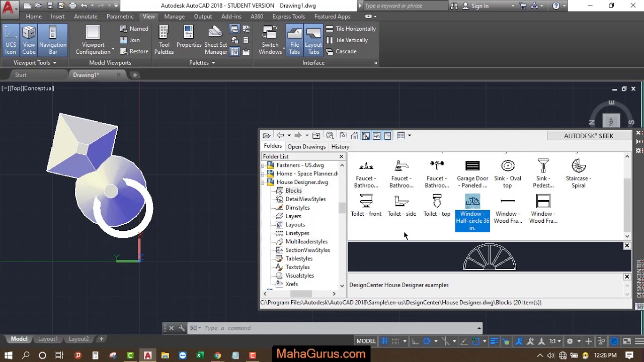Toggle the View Cube display
This screenshot has width=644, height=362.
(x=29, y=40)
